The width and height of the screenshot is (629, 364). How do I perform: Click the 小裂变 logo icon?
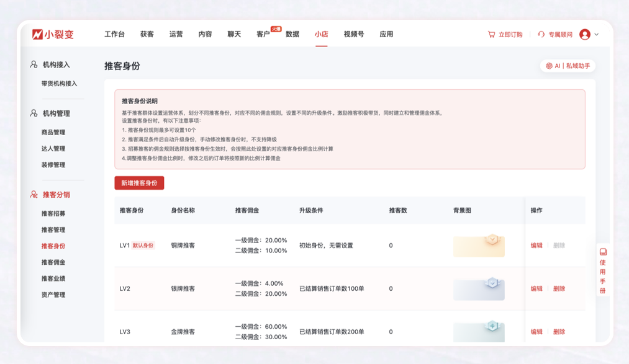tap(37, 35)
